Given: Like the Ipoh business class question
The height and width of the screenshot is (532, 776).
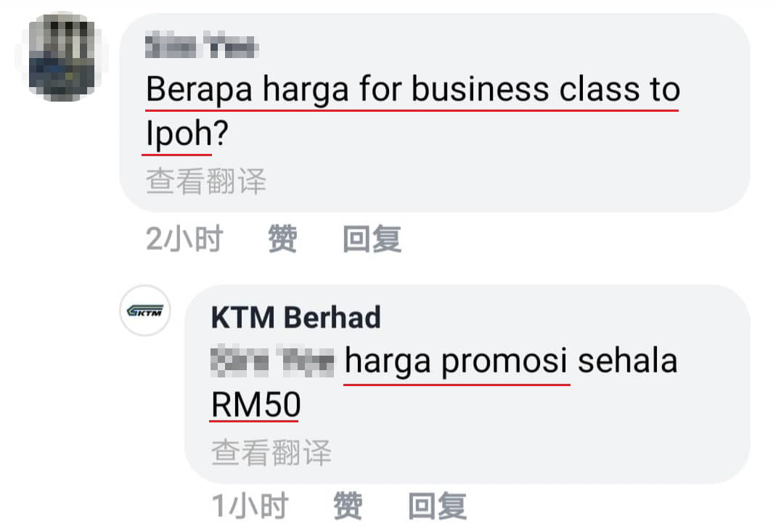Looking at the screenshot, I should tap(282, 239).
